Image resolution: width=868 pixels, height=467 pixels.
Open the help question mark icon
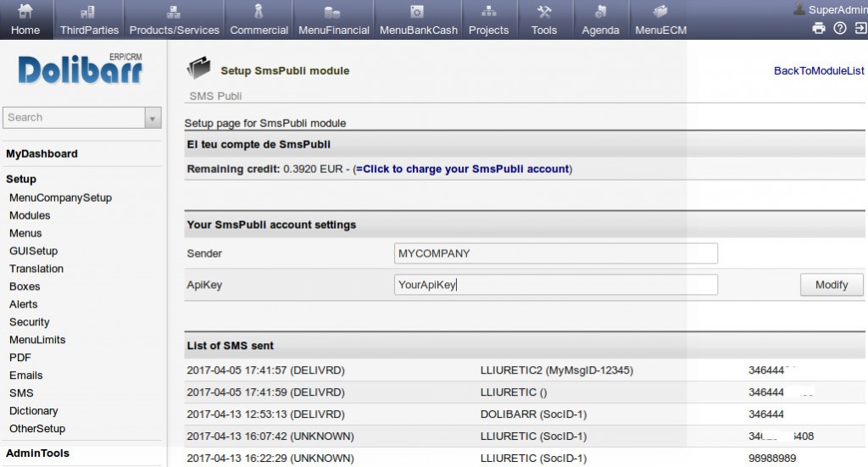click(x=840, y=28)
